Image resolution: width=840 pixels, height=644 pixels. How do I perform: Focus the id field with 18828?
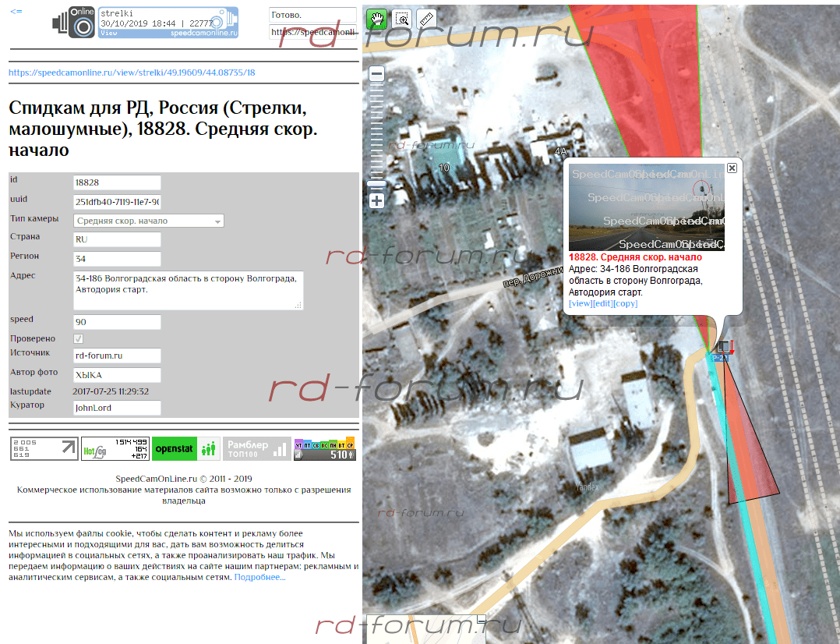click(x=117, y=183)
